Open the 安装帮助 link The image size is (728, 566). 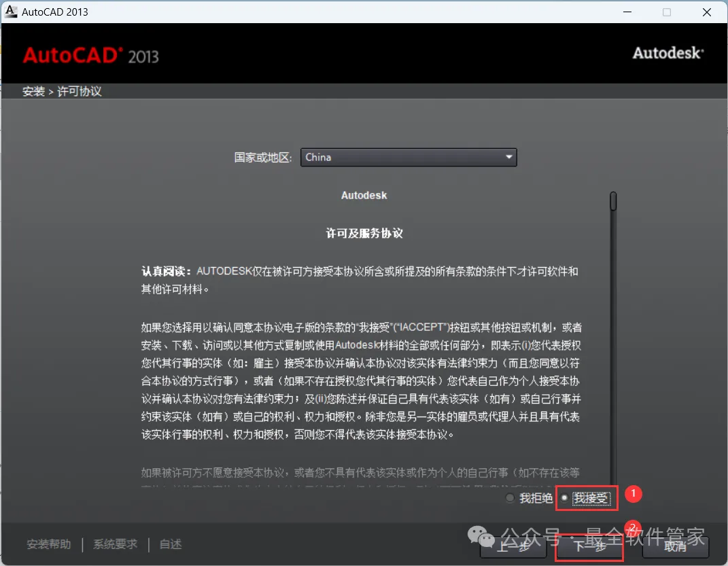49,544
